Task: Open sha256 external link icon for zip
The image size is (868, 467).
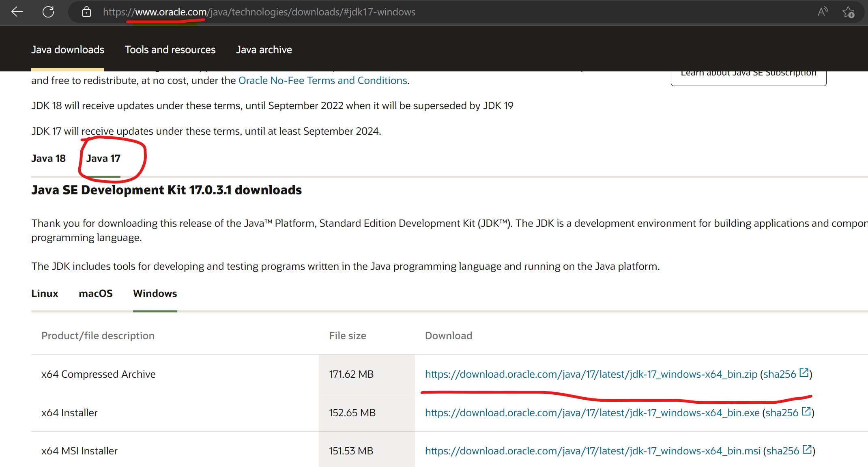Action: (804, 373)
